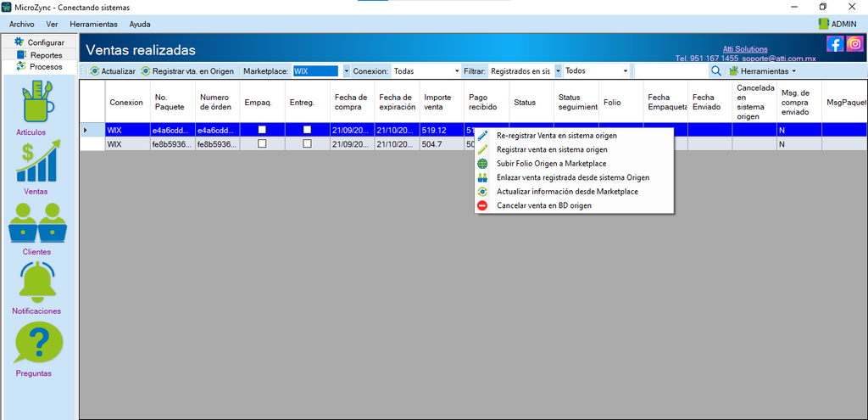Image resolution: width=868 pixels, height=420 pixels.
Task: Expand the Filtrar Registrados dropdown
Action: click(558, 71)
